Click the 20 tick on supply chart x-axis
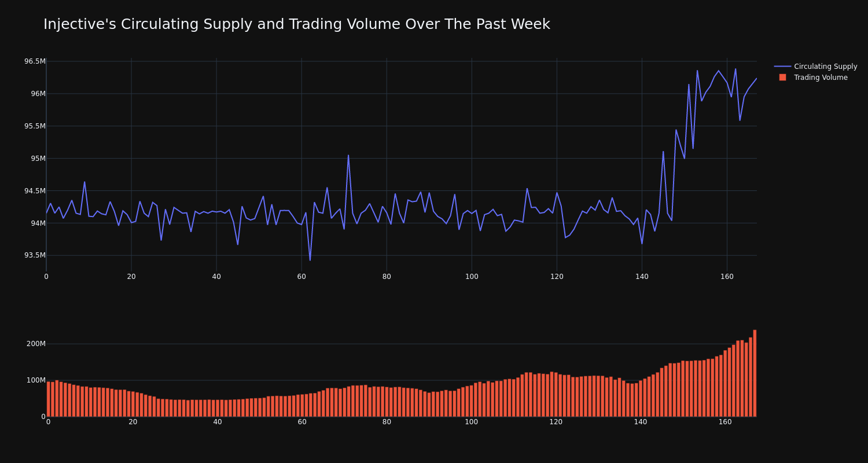Image resolution: width=868 pixels, height=463 pixels. point(131,277)
